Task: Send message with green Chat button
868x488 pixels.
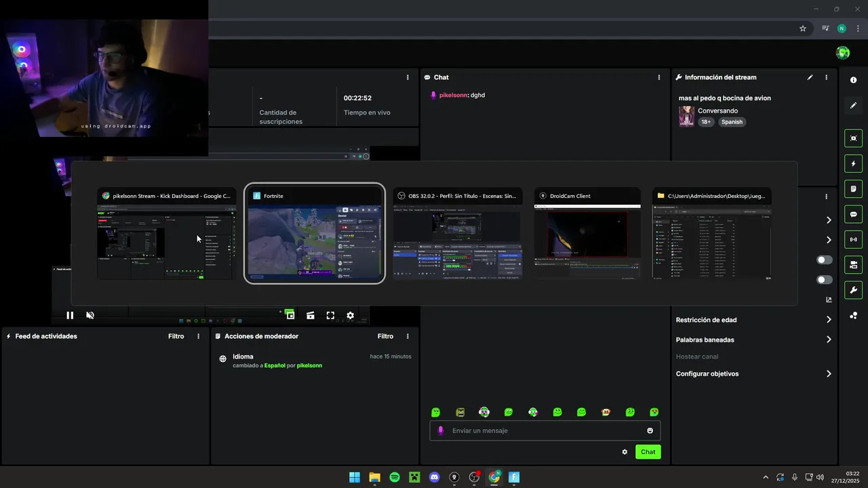Action: coord(648,452)
